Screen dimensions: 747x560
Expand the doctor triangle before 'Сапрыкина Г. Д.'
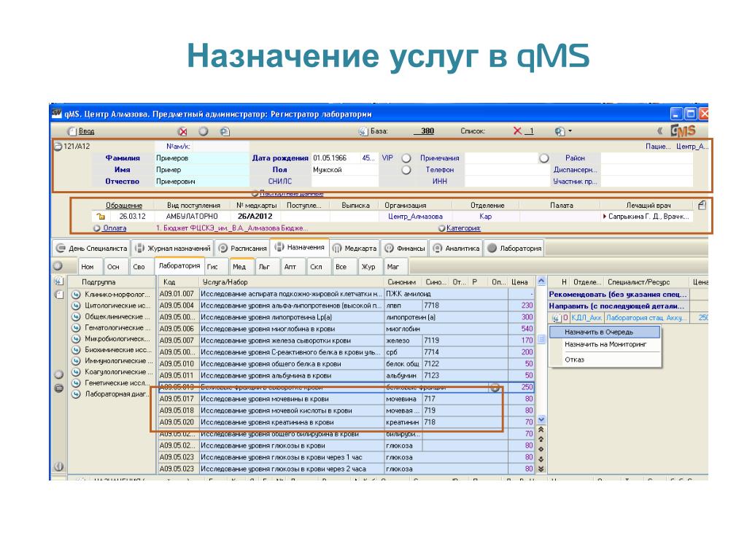pos(605,216)
